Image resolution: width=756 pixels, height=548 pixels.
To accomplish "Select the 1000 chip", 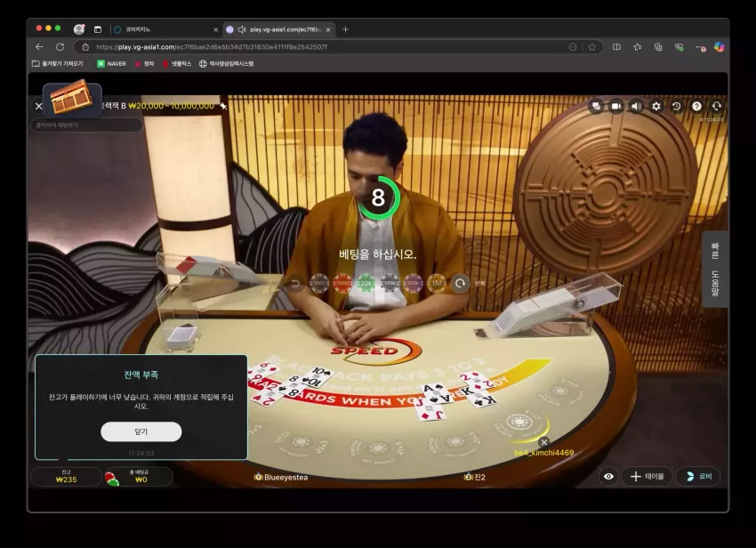I will pos(319,283).
